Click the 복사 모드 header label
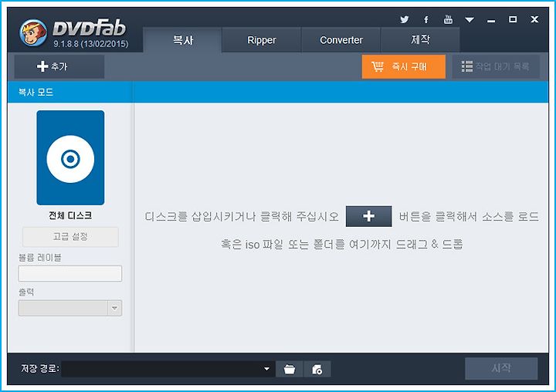This screenshot has height=392, width=556. [36, 93]
